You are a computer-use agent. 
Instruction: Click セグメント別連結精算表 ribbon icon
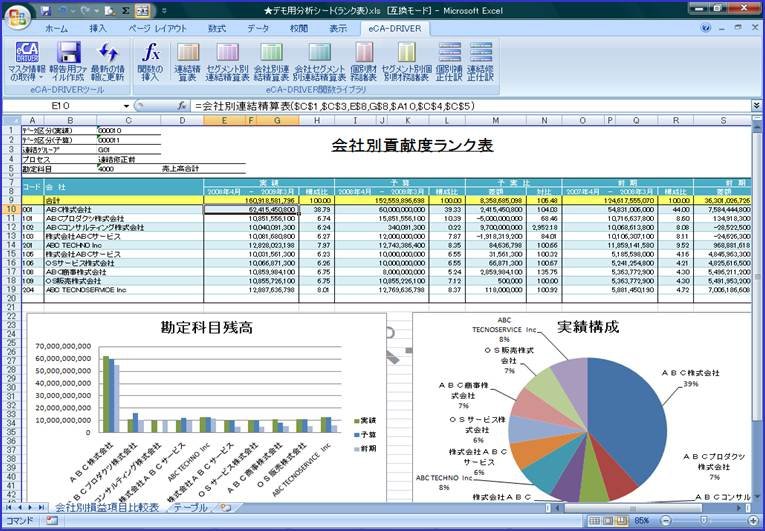pyautogui.click(x=227, y=53)
